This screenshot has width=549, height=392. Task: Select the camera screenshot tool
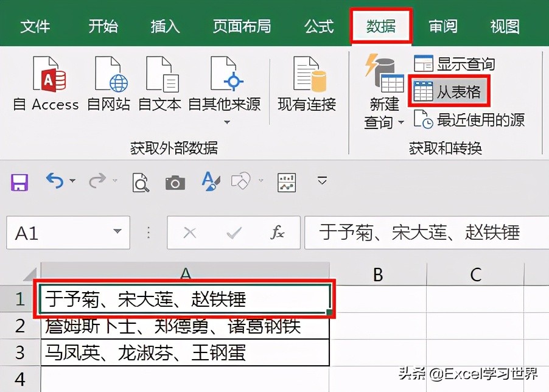click(x=174, y=181)
